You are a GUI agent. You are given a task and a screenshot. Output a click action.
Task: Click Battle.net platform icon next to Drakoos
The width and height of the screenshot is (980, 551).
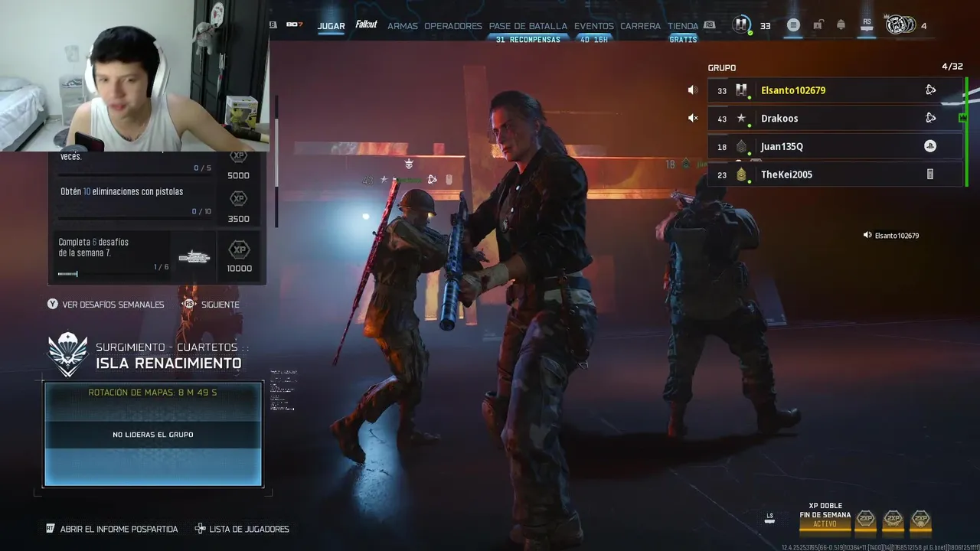(930, 118)
